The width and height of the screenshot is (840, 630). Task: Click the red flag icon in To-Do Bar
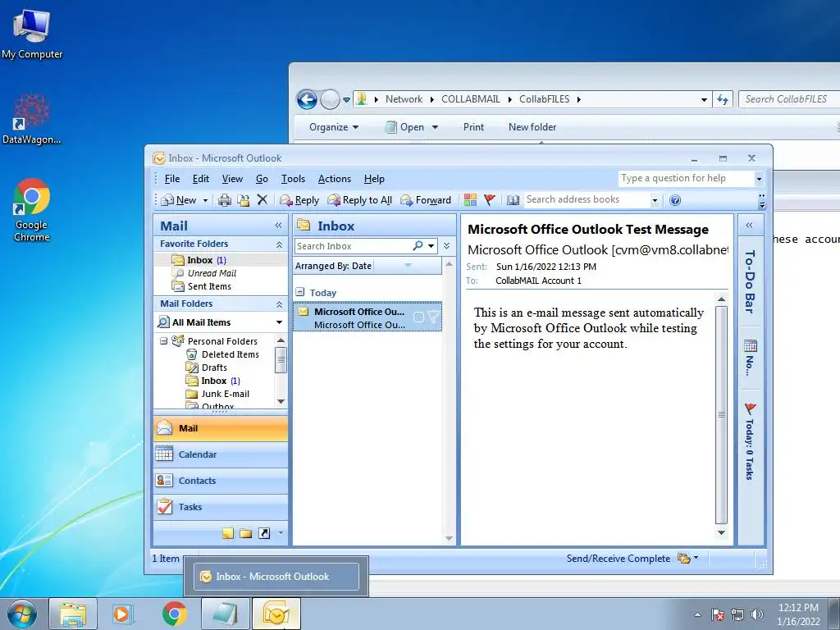(751, 409)
